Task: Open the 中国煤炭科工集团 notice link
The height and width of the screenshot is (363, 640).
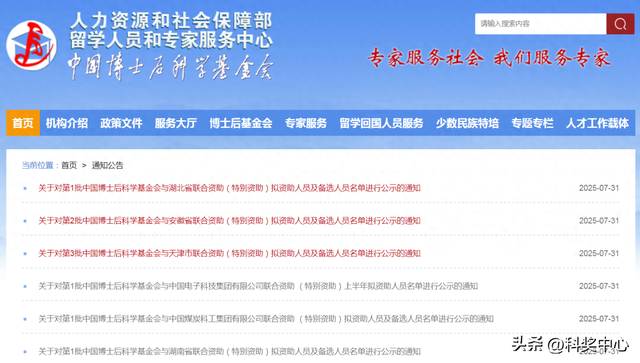Action: coord(266,318)
